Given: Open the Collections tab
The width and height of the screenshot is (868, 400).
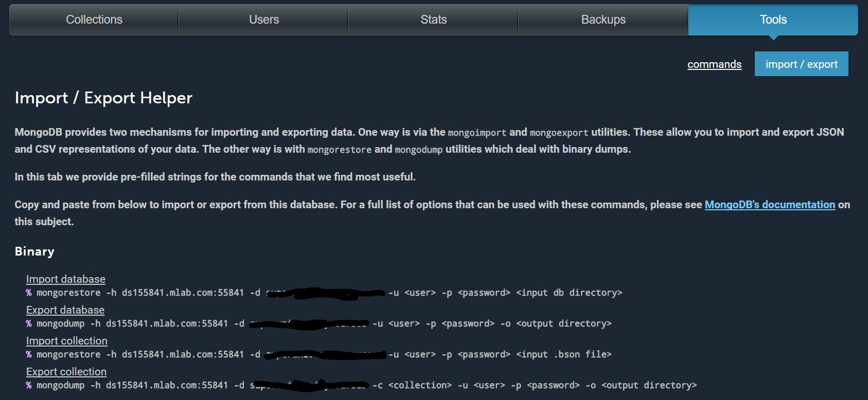Looking at the screenshot, I should click(94, 20).
